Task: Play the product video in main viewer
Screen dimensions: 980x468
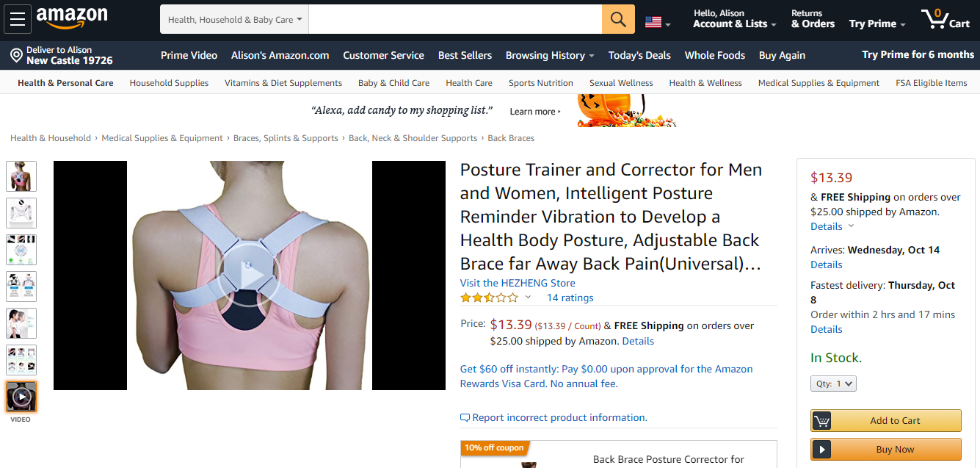Action: (x=250, y=276)
